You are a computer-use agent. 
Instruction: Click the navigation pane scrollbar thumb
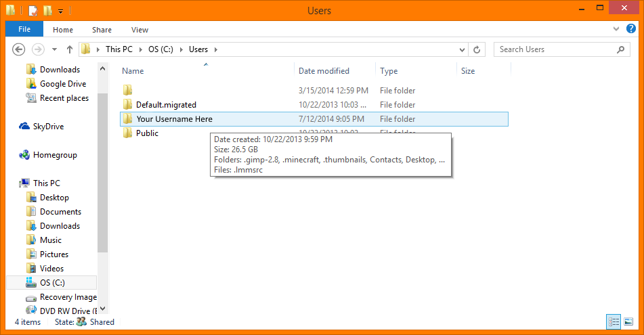pyautogui.click(x=103, y=173)
